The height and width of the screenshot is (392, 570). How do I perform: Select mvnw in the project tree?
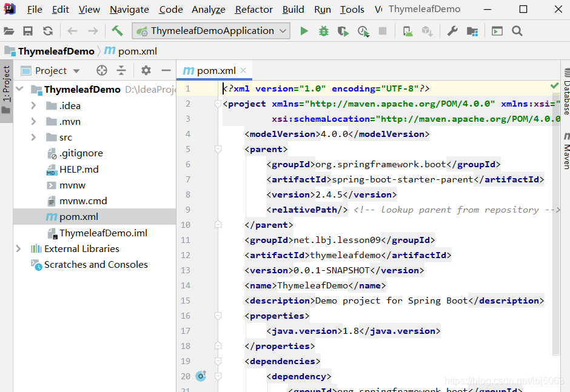(72, 185)
